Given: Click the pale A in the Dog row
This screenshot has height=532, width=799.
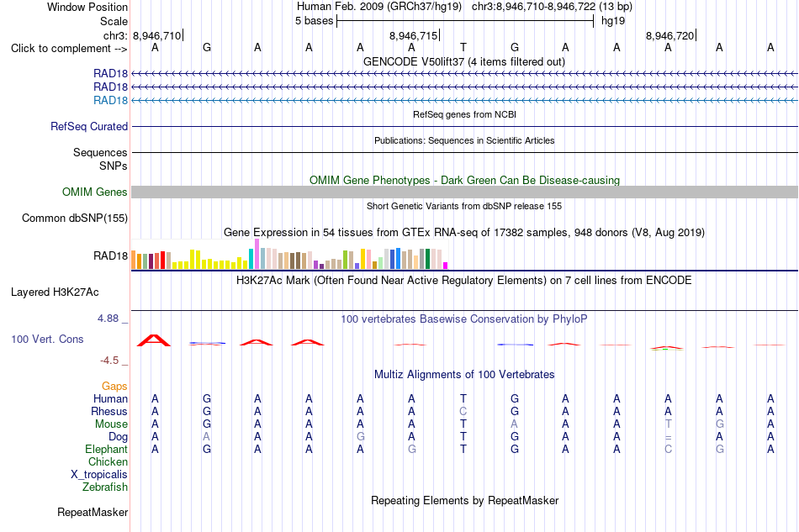Looking at the screenshot, I should 206,437.
